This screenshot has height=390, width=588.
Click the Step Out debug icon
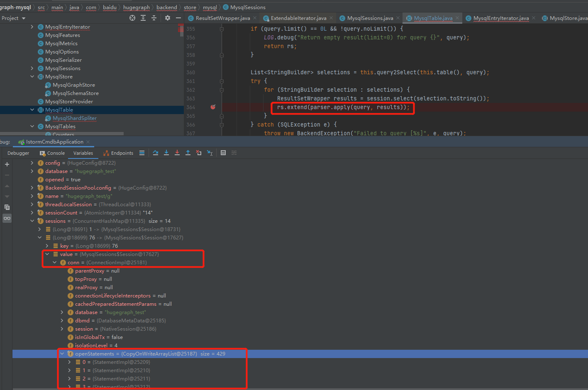[x=188, y=153]
